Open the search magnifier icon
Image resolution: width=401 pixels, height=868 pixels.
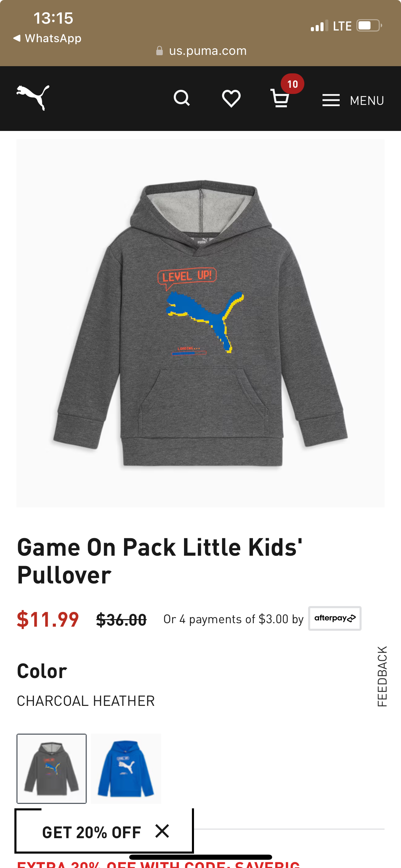(182, 98)
